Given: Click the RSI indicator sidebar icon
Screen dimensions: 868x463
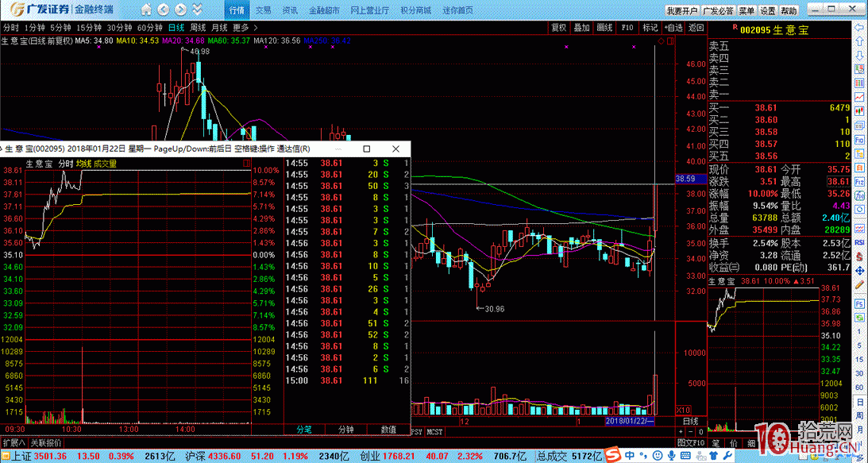Looking at the screenshot, I should (858, 242).
